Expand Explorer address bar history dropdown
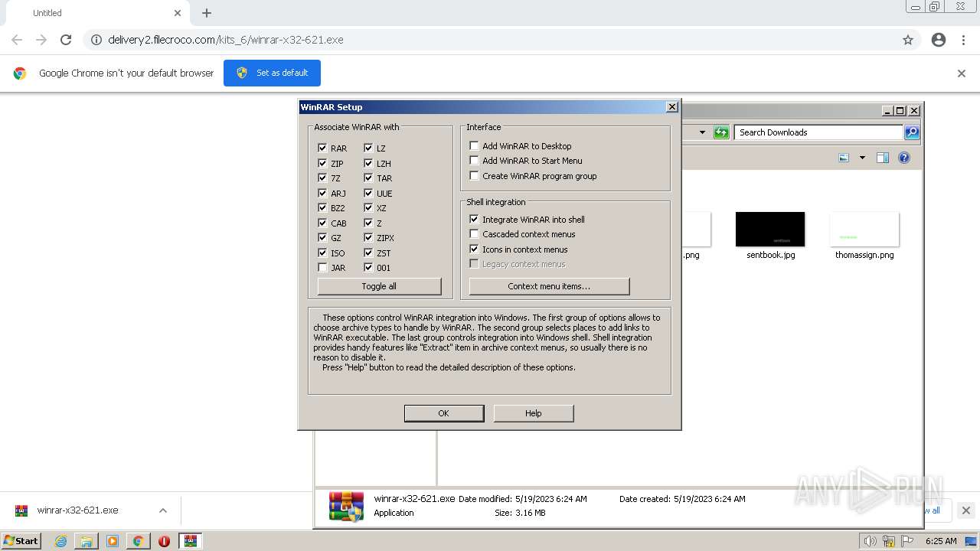Image resolution: width=980 pixels, height=551 pixels. tap(702, 132)
